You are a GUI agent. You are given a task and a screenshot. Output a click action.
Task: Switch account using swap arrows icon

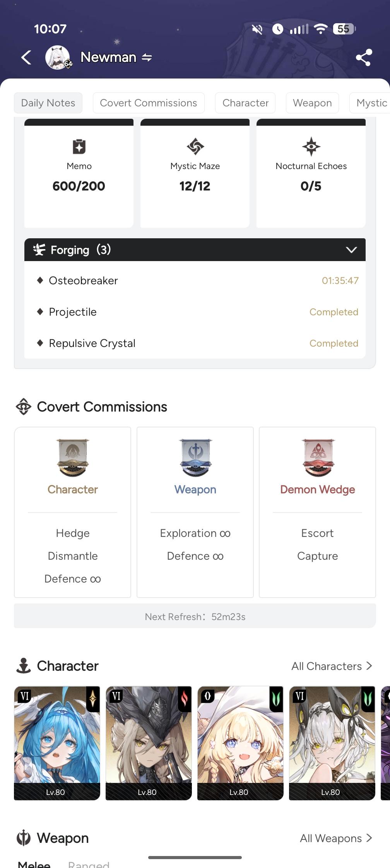pyautogui.click(x=147, y=58)
